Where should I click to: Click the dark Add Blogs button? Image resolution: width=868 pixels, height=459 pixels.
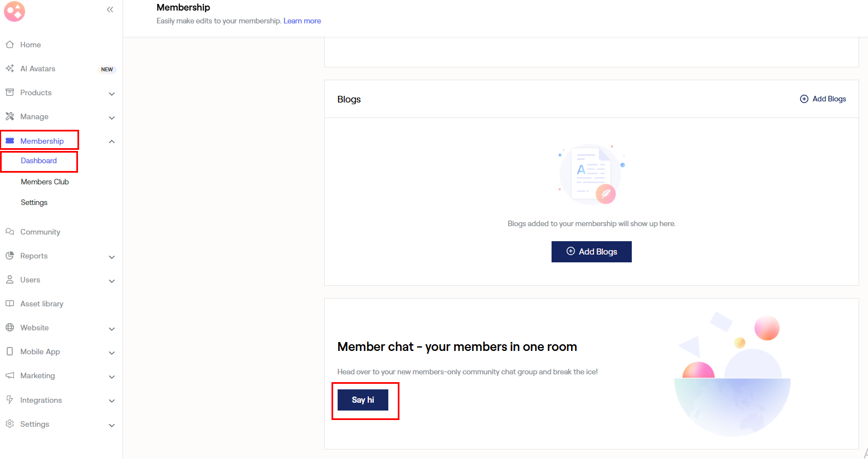pos(591,252)
